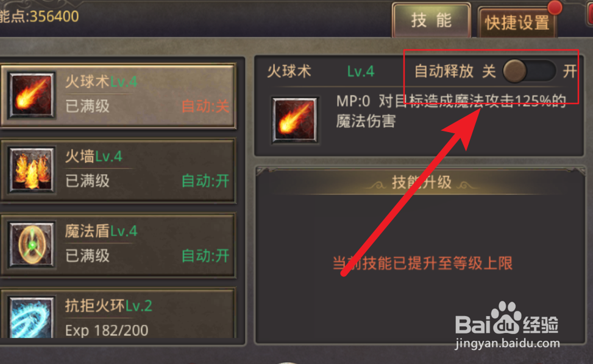Click the jingyan.baidu.com watermark link

(507, 343)
